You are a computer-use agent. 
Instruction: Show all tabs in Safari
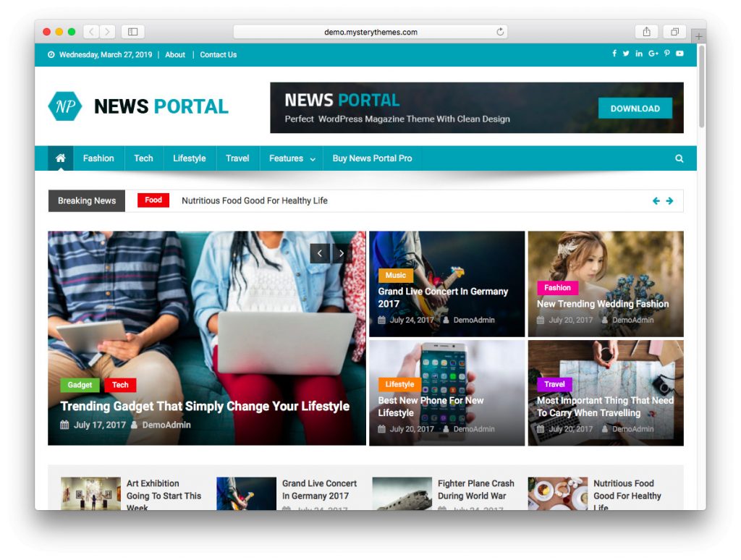[675, 32]
